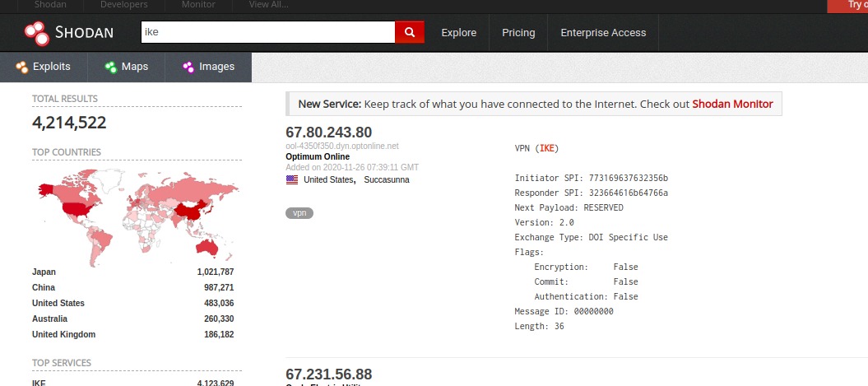Click the green Maps icon
Image resolution: width=868 pixels, height=386 pixels.
click(111, 67)
